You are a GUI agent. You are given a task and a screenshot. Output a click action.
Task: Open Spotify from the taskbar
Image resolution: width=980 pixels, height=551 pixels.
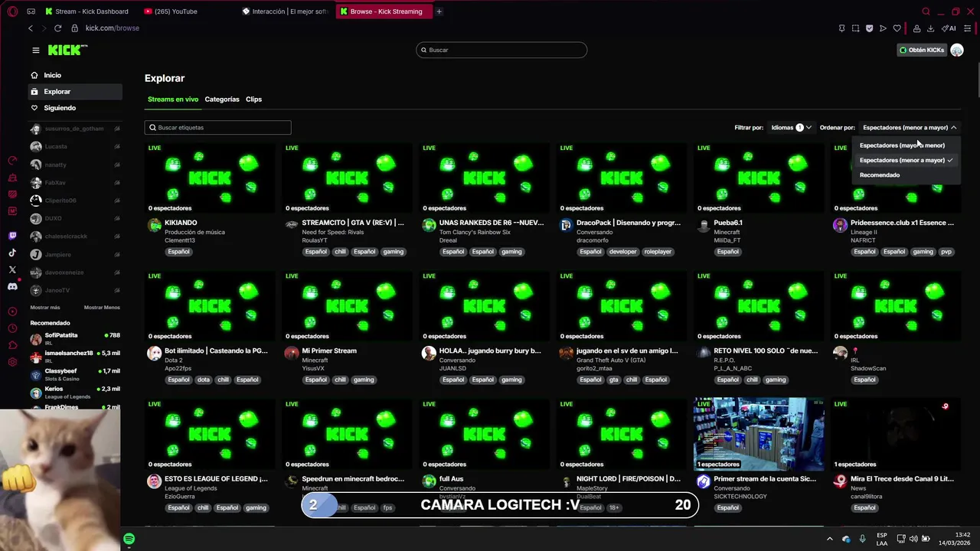point(129,539)
